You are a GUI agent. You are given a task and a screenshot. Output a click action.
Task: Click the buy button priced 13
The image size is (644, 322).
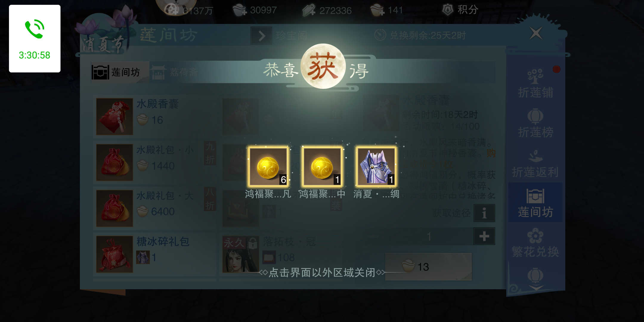point(428,267)
